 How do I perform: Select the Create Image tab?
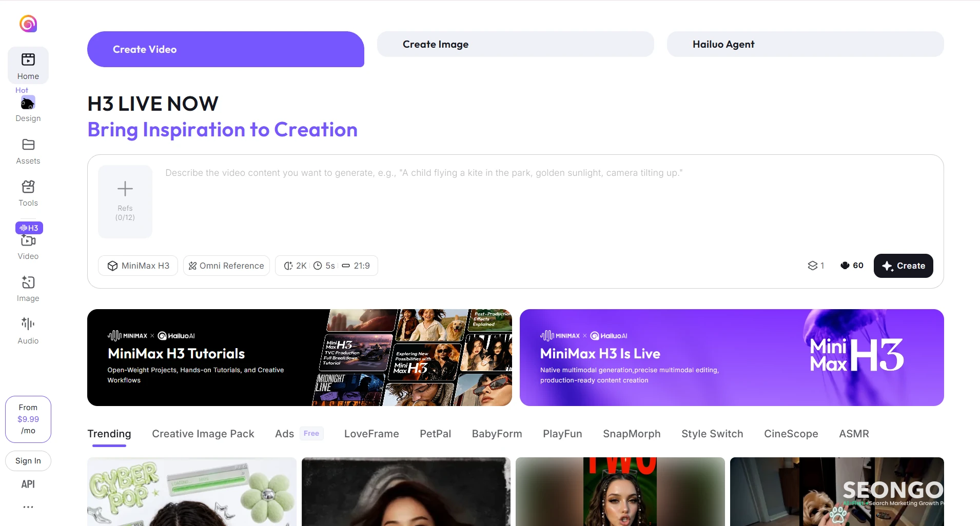pos(516,44)
